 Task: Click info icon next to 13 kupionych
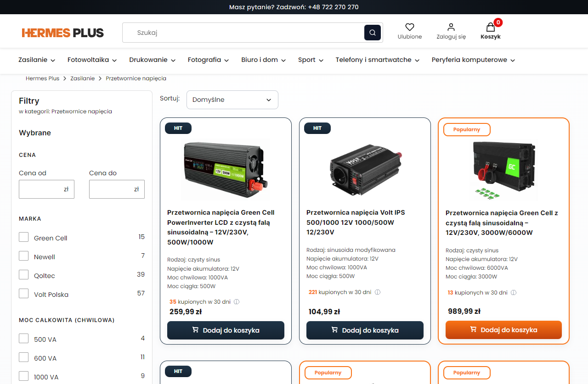click(x=514, y=293)
